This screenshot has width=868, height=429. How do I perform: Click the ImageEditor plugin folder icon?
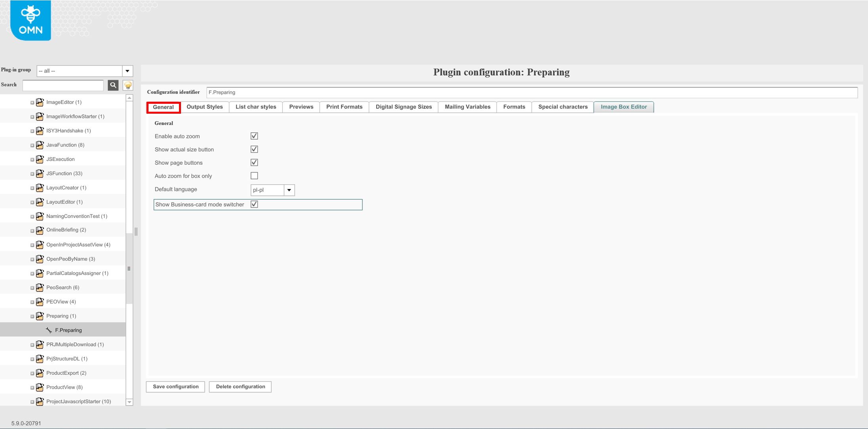tap(40, 102)
